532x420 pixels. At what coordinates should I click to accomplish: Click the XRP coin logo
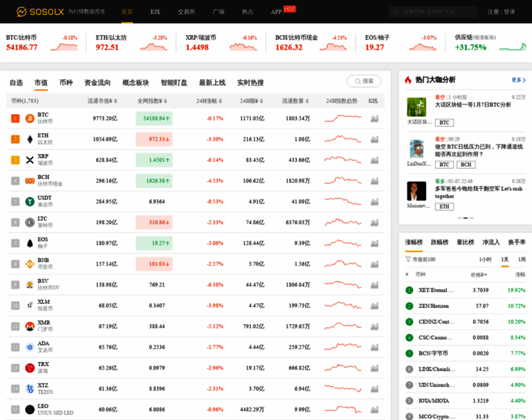click(x=30, y=160)
